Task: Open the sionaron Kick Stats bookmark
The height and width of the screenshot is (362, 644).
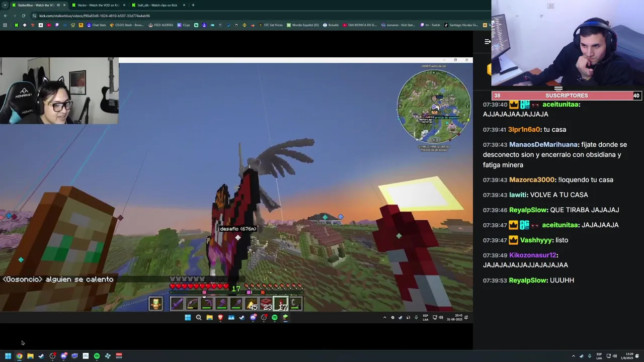Action: click(398, 25)
